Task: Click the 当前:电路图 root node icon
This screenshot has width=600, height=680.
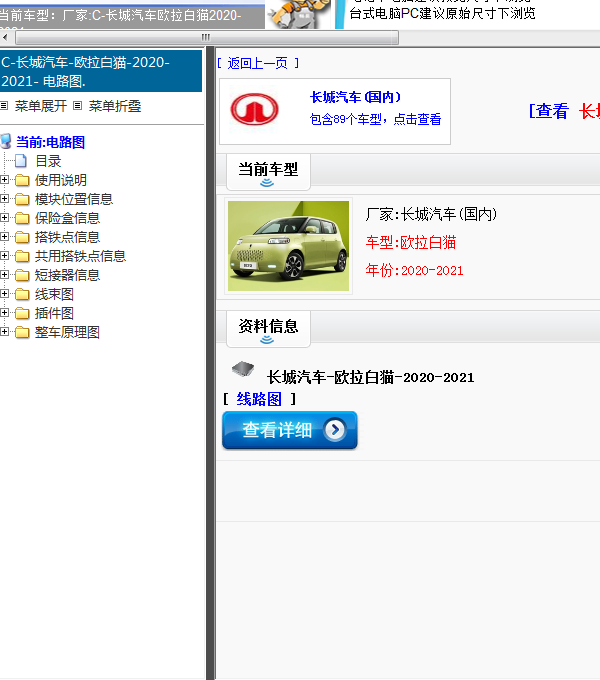Action: click(x=6, y=141)
